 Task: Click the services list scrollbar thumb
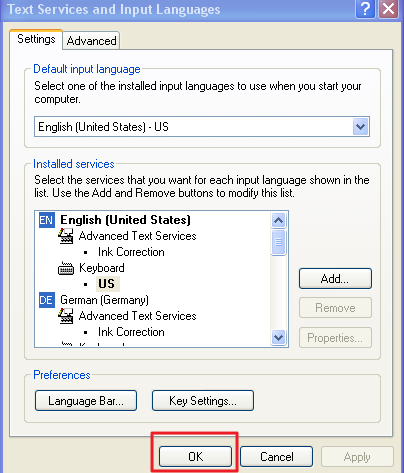pyautogui.click(x=278, y=242)
